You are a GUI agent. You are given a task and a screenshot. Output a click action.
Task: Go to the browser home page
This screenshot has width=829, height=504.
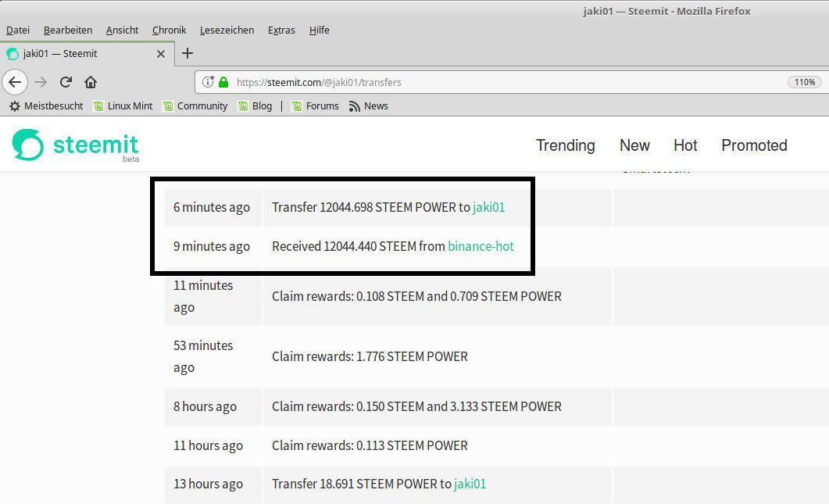(91, 82)
